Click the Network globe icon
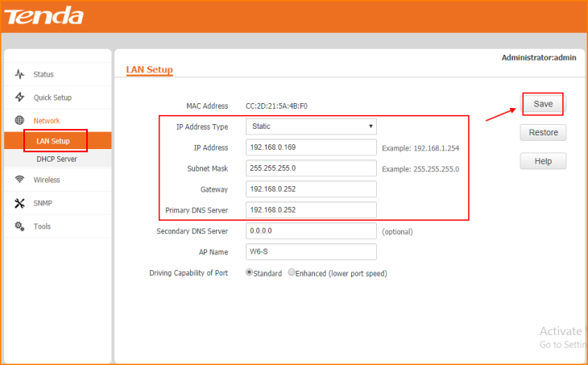The image size is (588, 365). 19,121
